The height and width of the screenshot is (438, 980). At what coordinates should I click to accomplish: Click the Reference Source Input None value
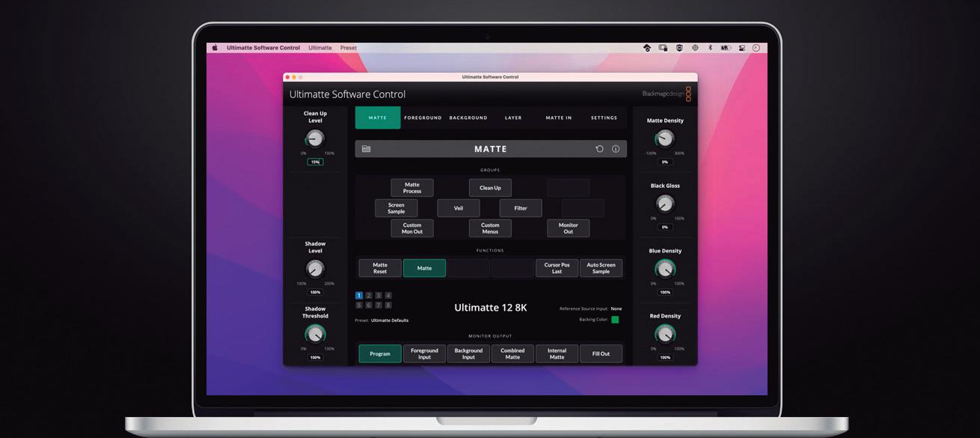[616, 308]
